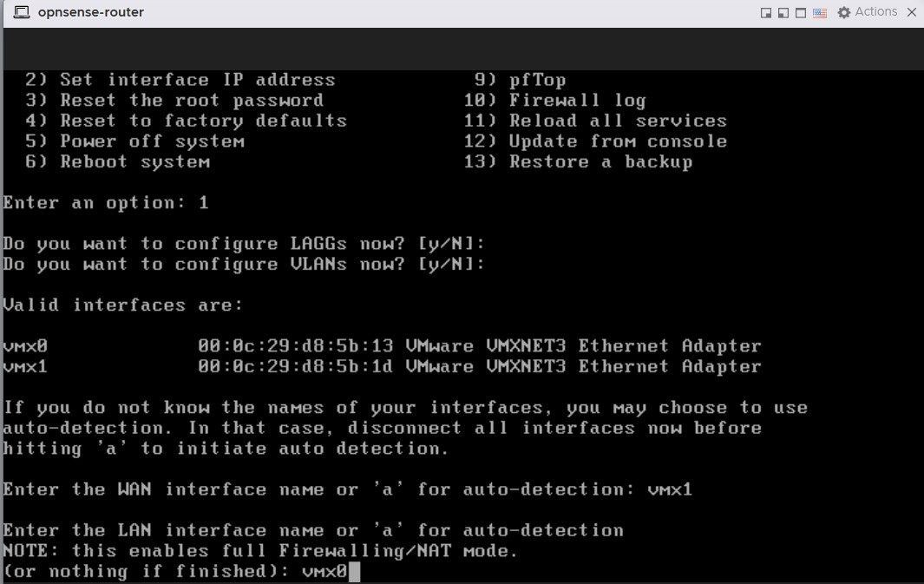Click the opnsense-router title text
This screenshot has width=924, height=584.
tap(91, 12)
